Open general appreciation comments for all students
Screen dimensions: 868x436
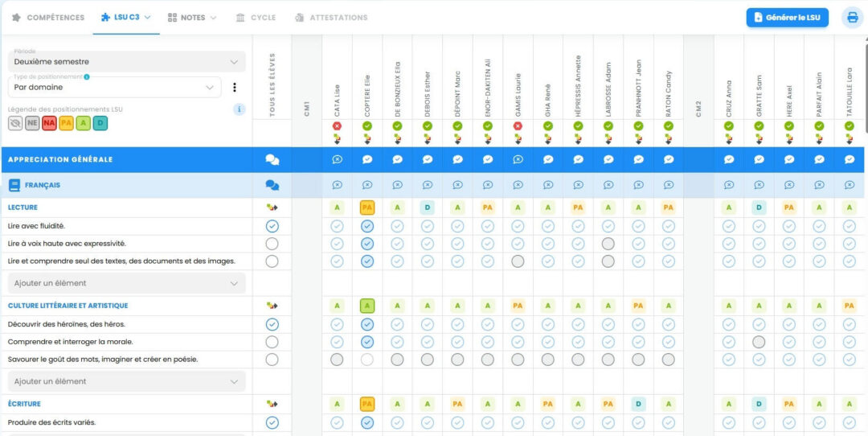pyautogui.click(x=272, y=159)
